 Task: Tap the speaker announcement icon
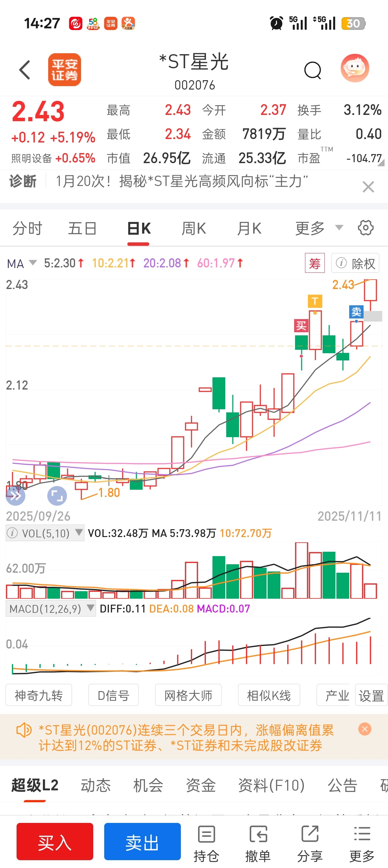tap(23, 731)
